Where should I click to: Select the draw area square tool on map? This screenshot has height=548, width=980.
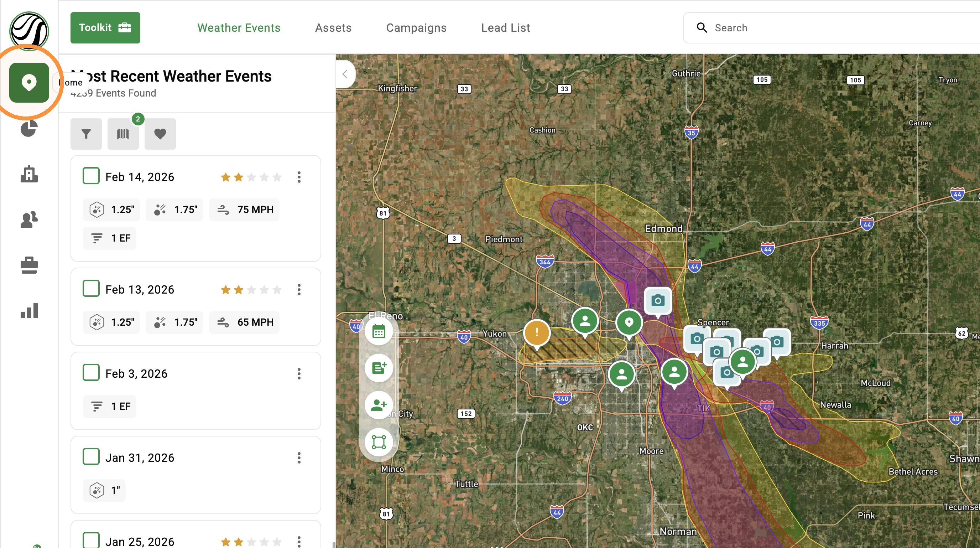coord(379,442)
